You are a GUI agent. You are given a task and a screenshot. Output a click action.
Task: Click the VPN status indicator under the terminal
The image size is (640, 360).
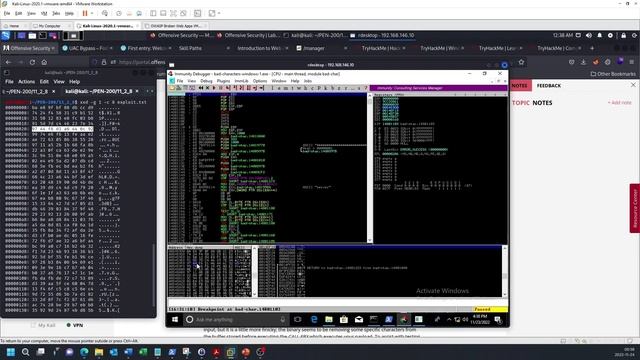click(75, 325)
